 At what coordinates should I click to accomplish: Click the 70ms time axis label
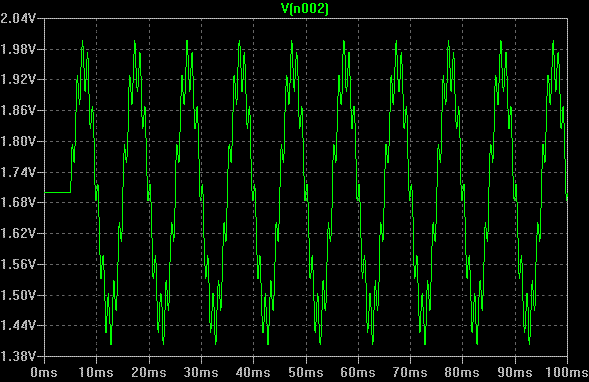pyautogui.click(x=410, y=373)
